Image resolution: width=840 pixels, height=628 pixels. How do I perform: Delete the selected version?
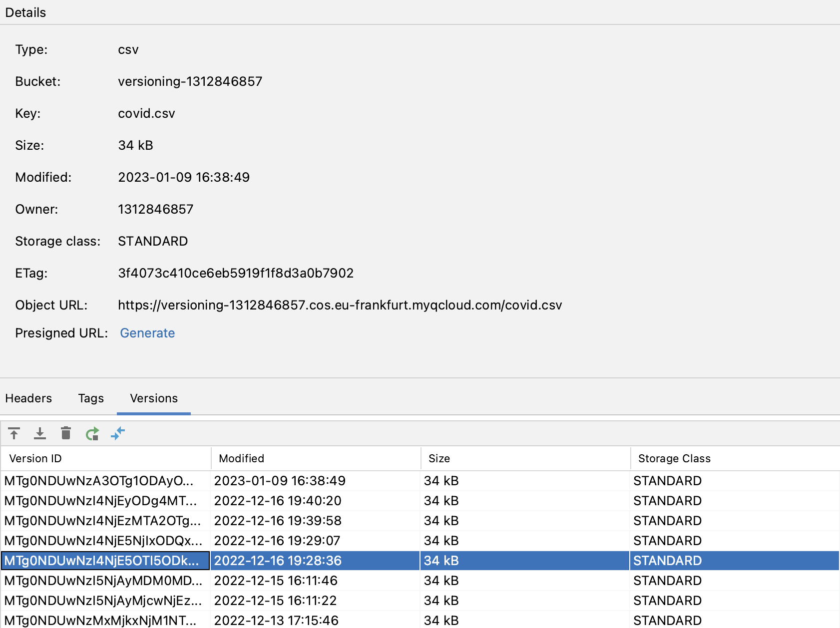(x=65, y=433)
